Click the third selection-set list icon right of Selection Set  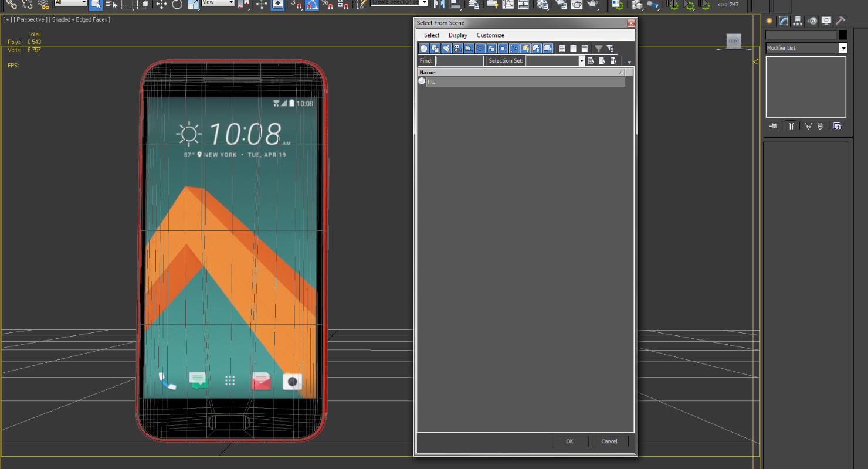(613, 61)
